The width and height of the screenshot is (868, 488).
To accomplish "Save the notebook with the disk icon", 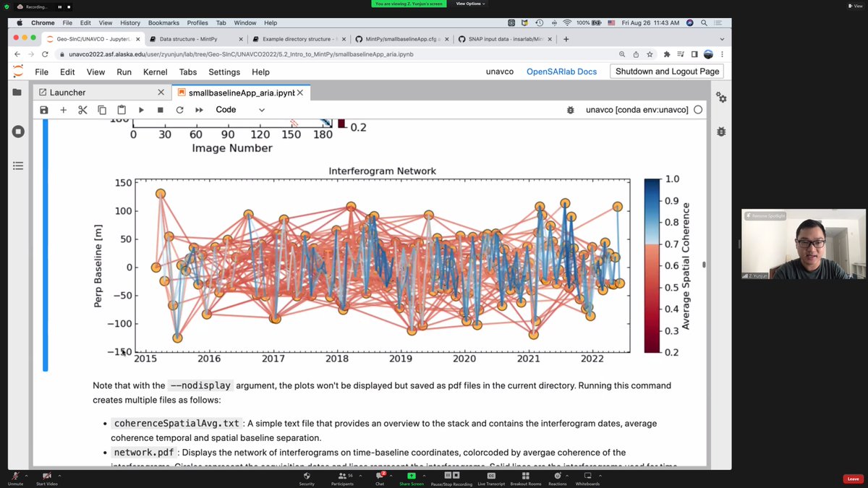I will pyautogui.click(x=44, y=110).
